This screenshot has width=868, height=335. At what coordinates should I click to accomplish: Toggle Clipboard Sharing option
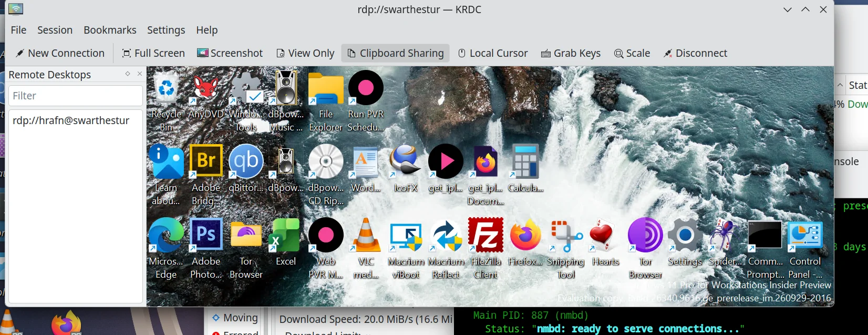coord(396,53)
